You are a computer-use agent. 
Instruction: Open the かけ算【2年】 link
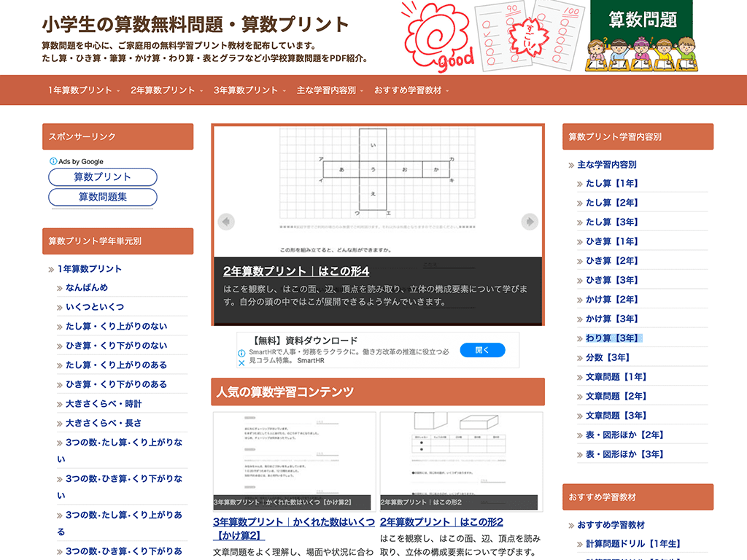pyautogui.click(x=612, y=300)
